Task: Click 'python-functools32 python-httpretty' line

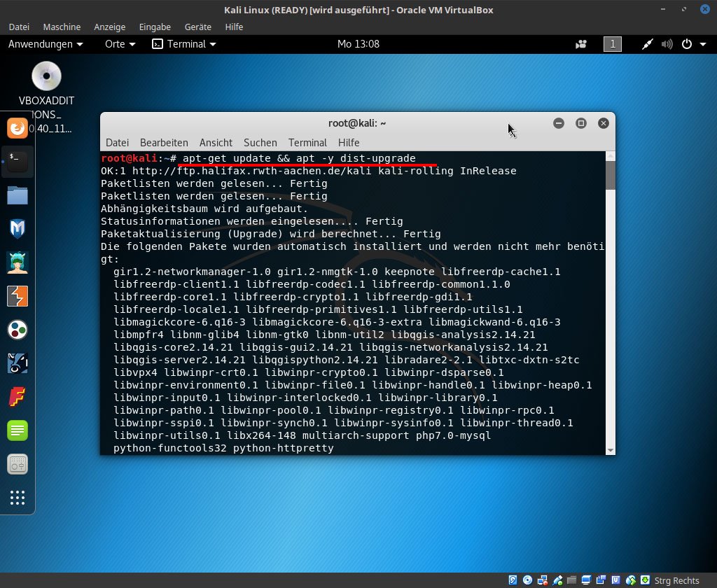Action: pos(223,448)
